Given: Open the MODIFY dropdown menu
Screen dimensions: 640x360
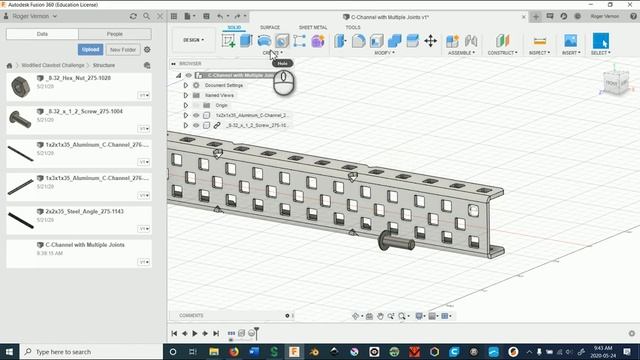Looking at the screenshot, I should 384,53.
